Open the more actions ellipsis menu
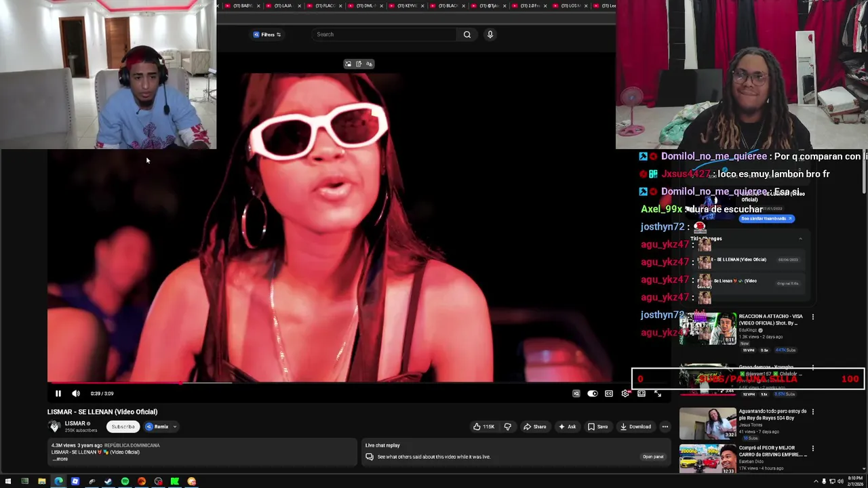 point(665,426)
